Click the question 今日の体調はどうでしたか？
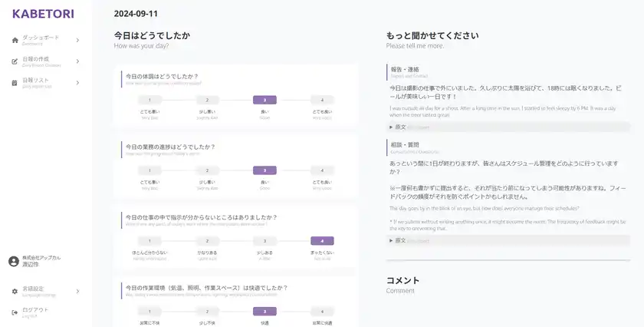Viewport: 644px width, 327px height. point(162,77)
